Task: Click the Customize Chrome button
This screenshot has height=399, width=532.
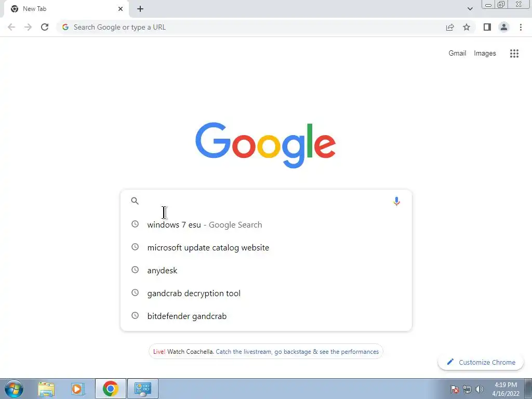Action: 481,362
